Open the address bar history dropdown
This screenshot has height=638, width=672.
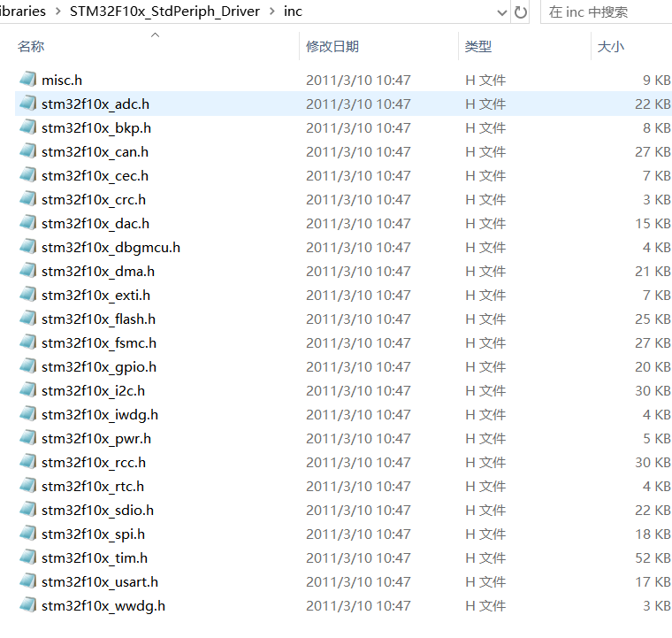click(x=502, y=12)
